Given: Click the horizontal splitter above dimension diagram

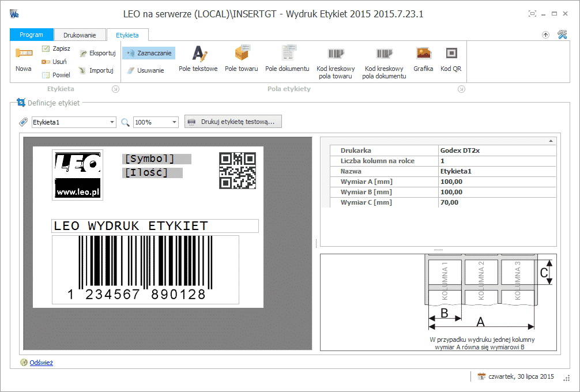Looking at the screenshot, I should [x=438, y=250].
